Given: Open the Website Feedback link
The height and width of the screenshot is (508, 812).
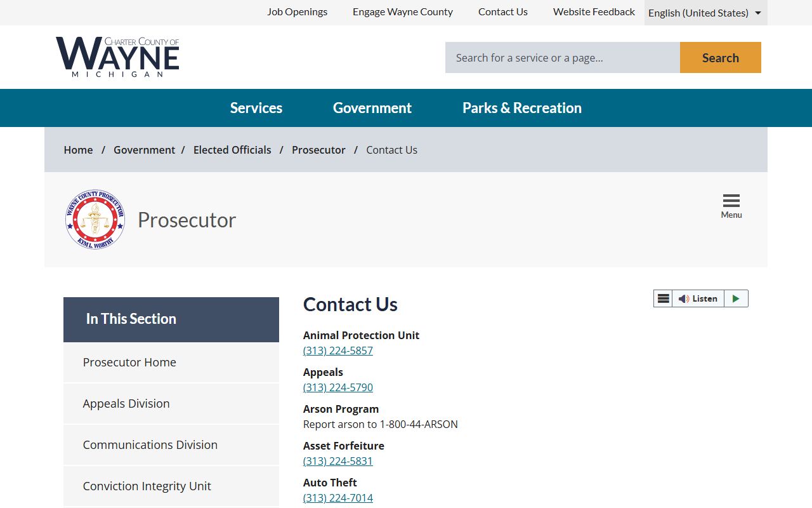Looking at the screenshot, I should 594,11.
